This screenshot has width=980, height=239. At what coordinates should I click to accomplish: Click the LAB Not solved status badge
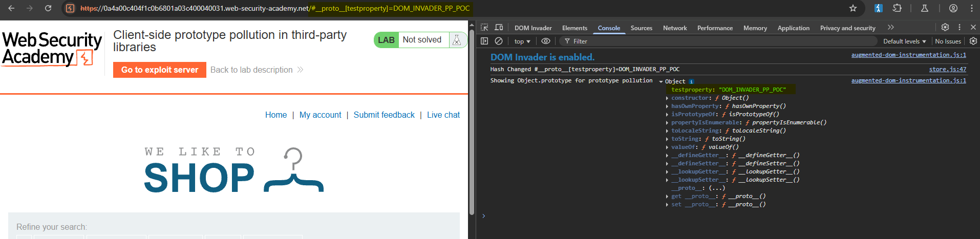click(x=420, y=40)
